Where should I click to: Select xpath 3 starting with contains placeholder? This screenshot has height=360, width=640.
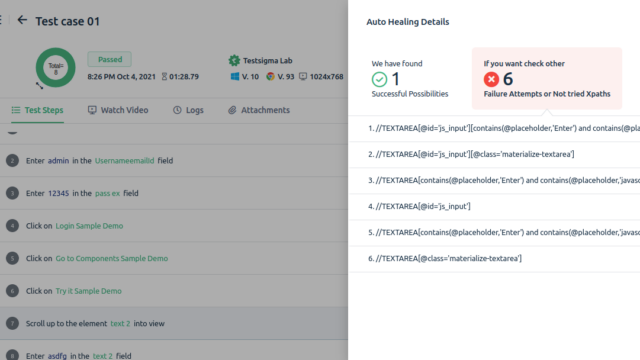point(494,180)
